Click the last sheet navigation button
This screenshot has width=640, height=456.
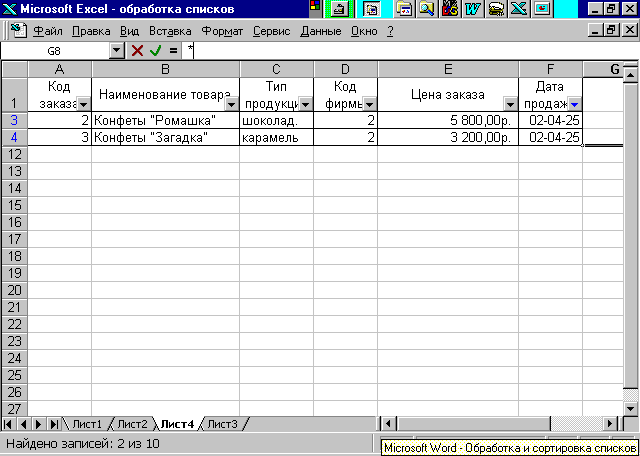[53, 424]
